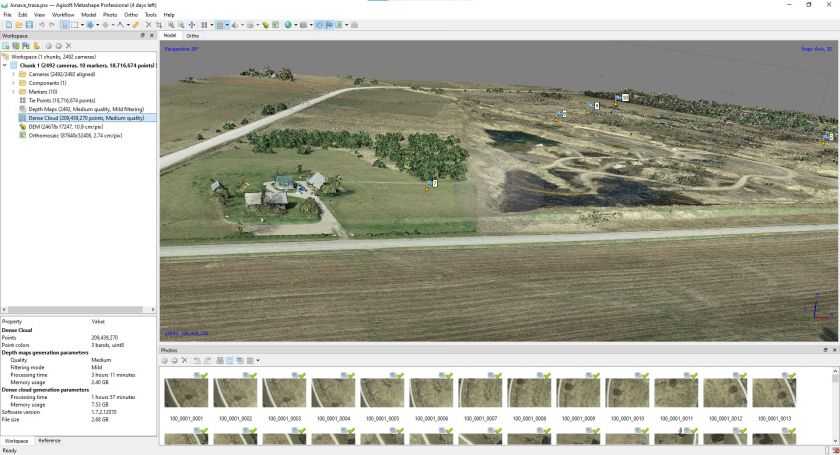The height and width of the screenshot is (455, 840).
Task: Click the Open project folder icon
Action: [x=18, y=24]
